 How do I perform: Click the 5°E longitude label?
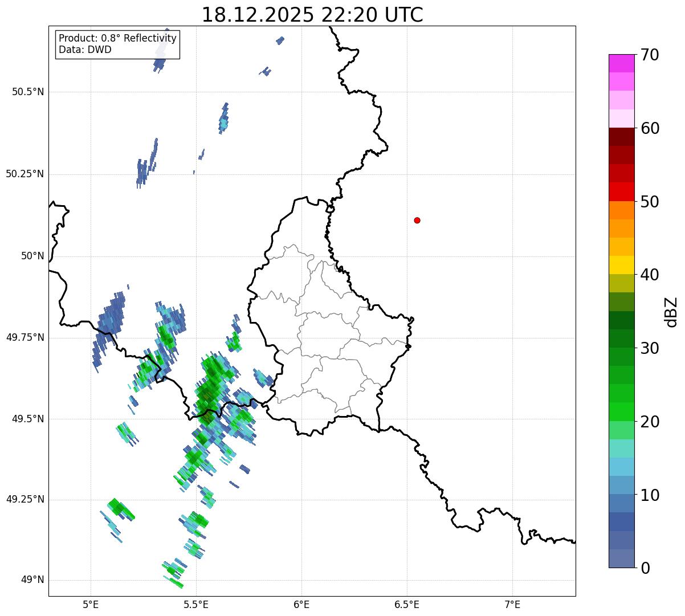tap(91, 604)
